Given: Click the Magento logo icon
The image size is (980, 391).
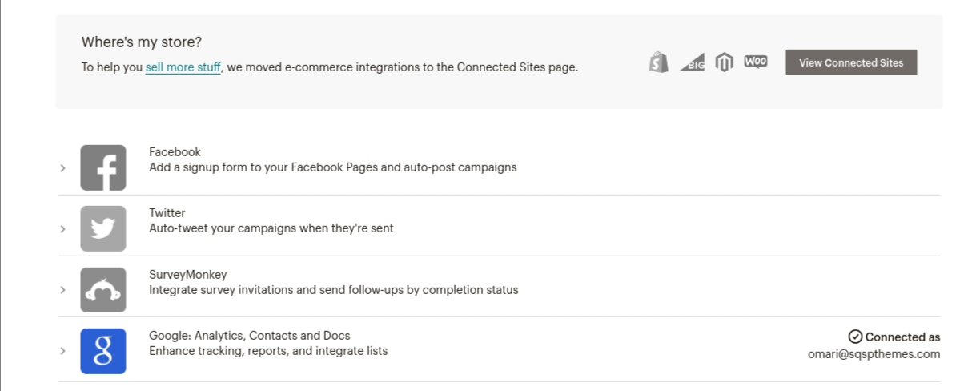Looking at the screenshot, I should pos(724,62).
